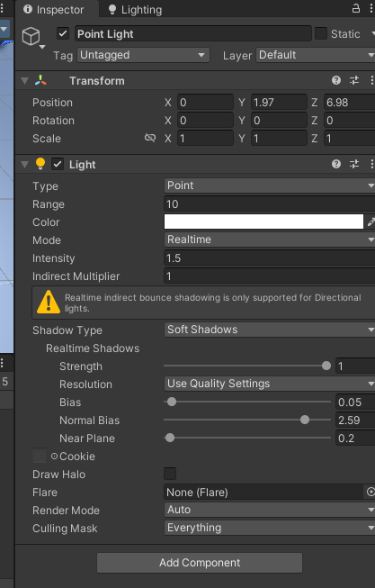Click the Range field showing 10
The image size is (375, 588).
tap(270, 204)
